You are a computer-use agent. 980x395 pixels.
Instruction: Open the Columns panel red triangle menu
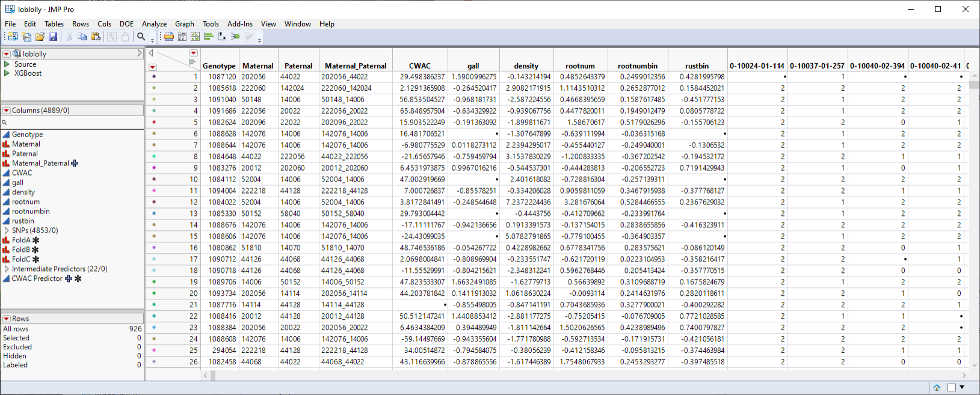[7, 111]
